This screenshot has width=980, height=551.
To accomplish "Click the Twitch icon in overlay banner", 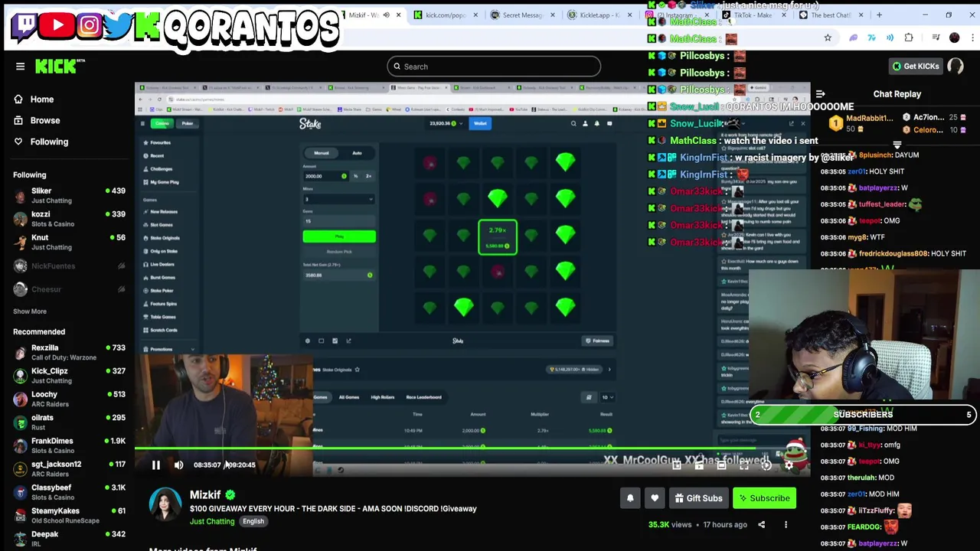I will point(26,26).
